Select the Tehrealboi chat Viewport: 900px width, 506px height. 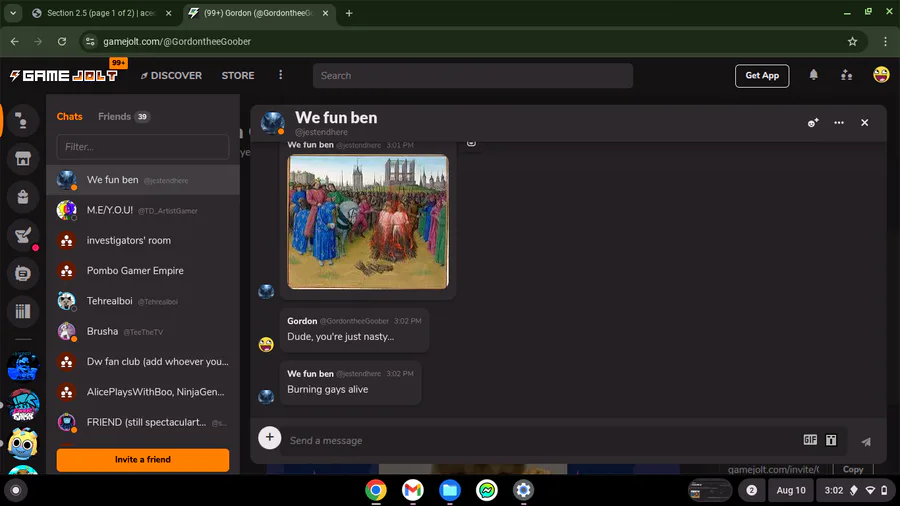click(142, 301)
